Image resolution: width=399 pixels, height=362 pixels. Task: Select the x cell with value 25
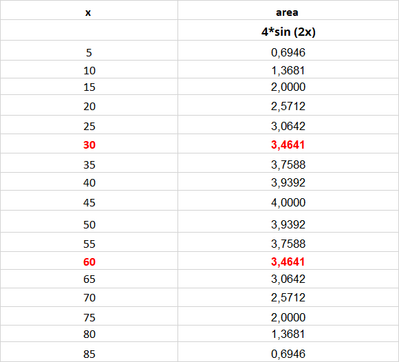89,125
